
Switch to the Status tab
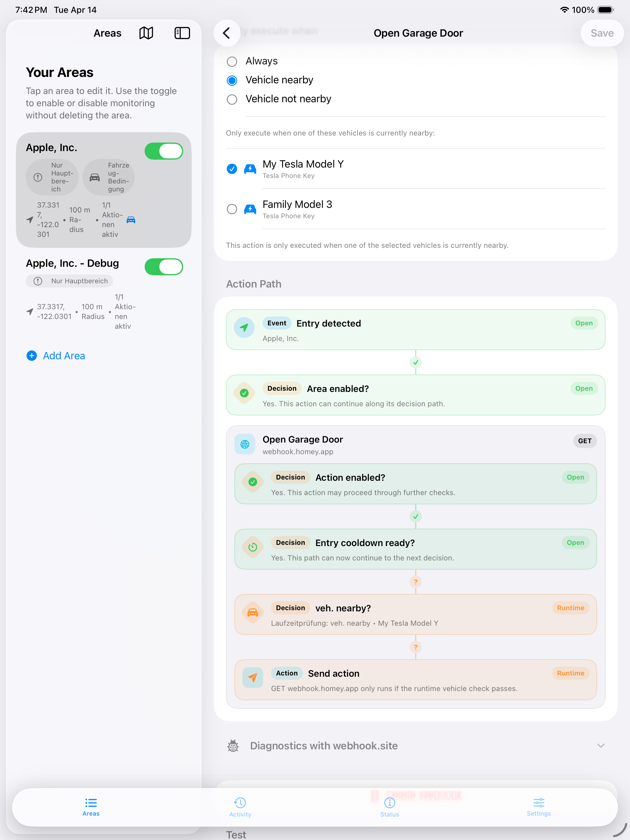click(389, 807)
